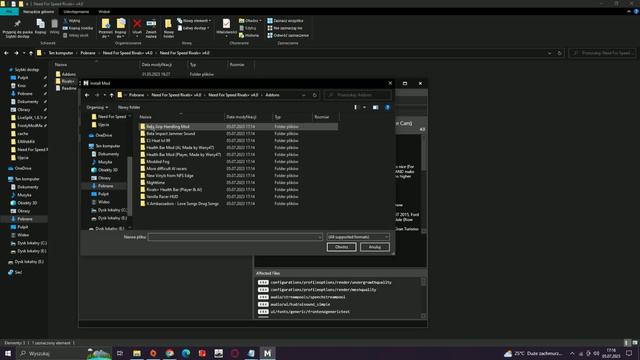The image size is (640, 360).
Task: Switch to Widok ribbon tab
Action: tap(104, 11)
